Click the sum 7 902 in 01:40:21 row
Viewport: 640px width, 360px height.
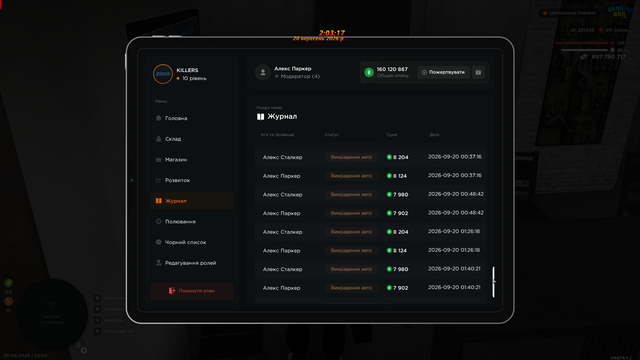click(400, 288)
